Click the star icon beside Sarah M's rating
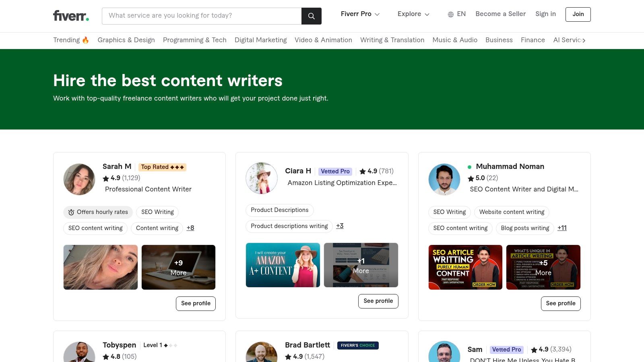The width and height of the screenshot is (644, 362). click(106, 178)
